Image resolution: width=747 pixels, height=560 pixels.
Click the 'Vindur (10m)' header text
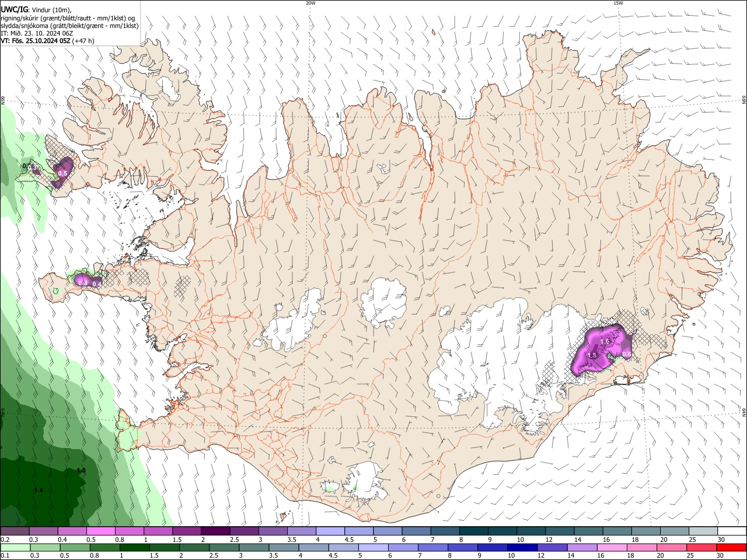[x=51, y=9]
